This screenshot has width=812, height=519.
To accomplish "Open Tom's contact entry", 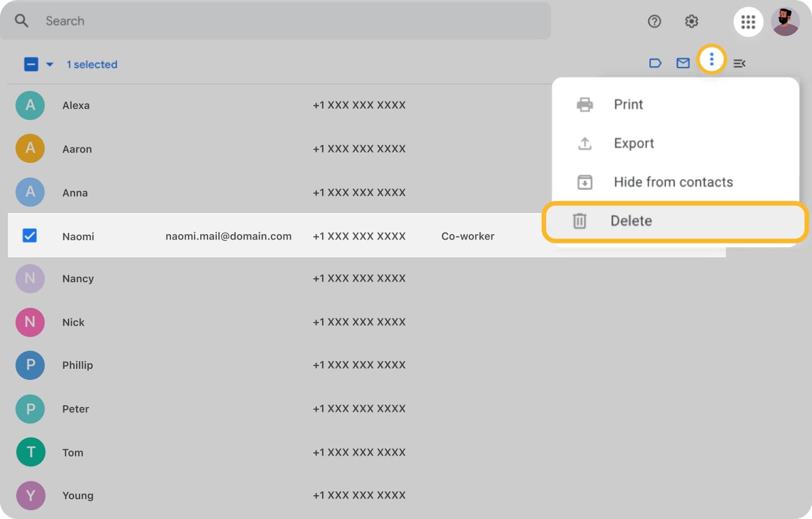I will (x=72, y=452).
